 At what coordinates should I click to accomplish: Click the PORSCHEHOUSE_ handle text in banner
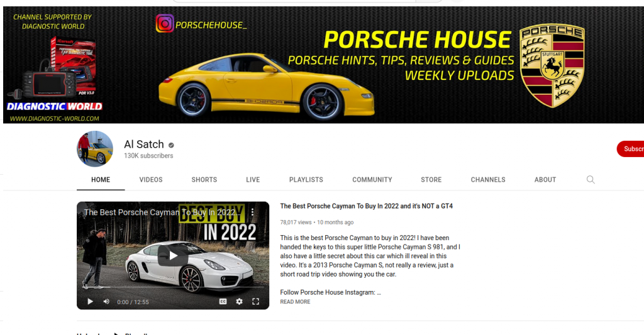click(211, 25)
